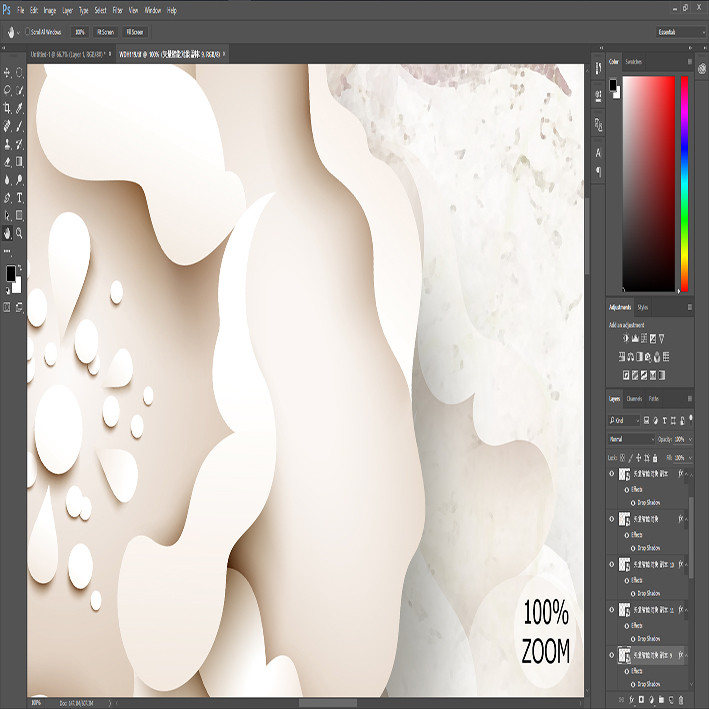Switch to the Untitled-1 document tab
709x709 pixels.
pos(68,54)
